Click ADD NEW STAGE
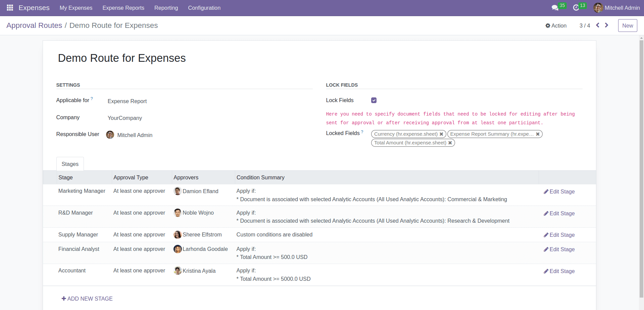Image resolution: width=644 pixels, height=310 pixels. [87, 299]
